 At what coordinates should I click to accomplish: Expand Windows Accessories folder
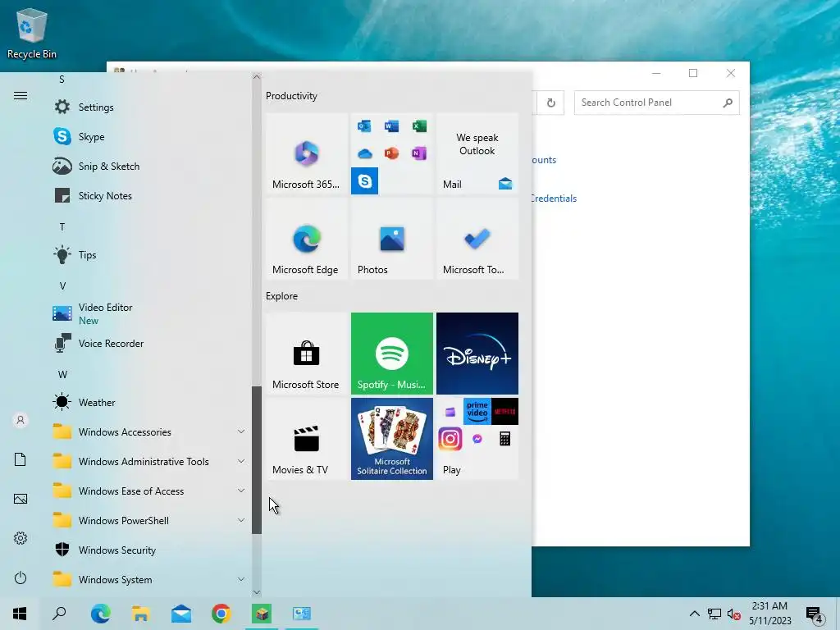(149, 431)
